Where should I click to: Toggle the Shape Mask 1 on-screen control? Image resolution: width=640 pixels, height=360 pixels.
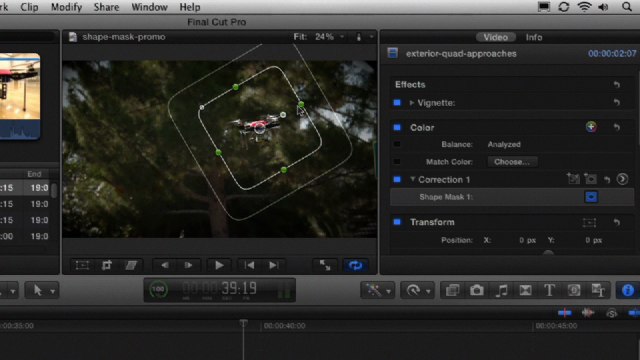pyautogui.click(x=591, y=197)
